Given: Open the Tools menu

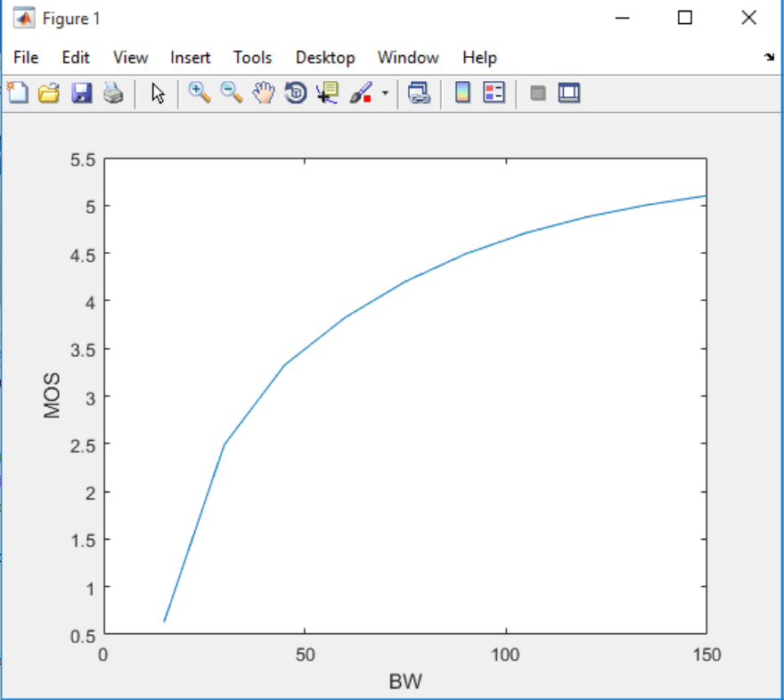Looking at the screenshot, I should coord(252,58).
